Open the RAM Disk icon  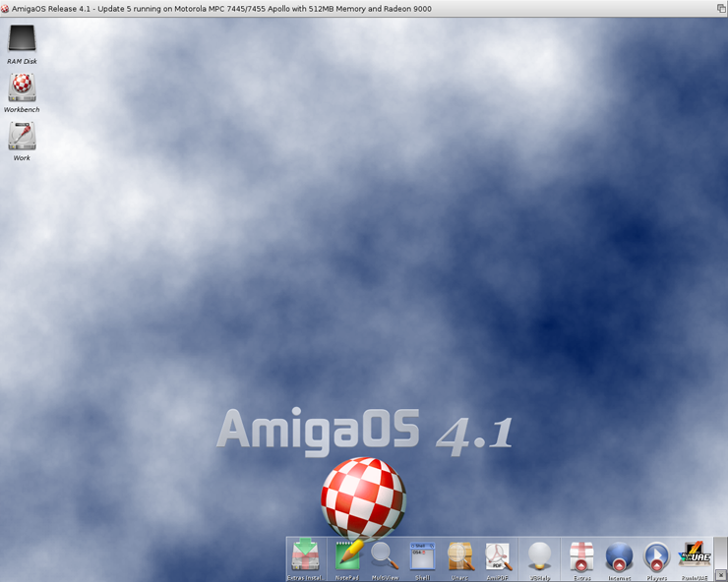point(22,40)
